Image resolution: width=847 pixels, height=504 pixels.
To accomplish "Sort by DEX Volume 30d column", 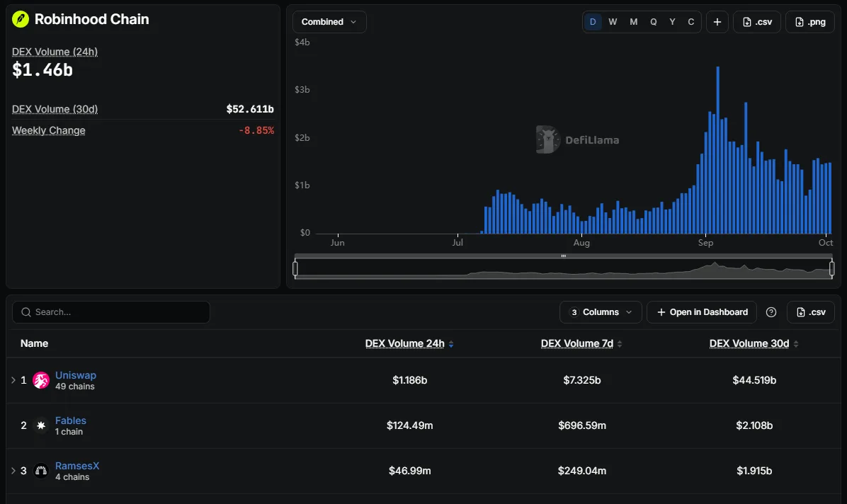I will coord(754,343).
